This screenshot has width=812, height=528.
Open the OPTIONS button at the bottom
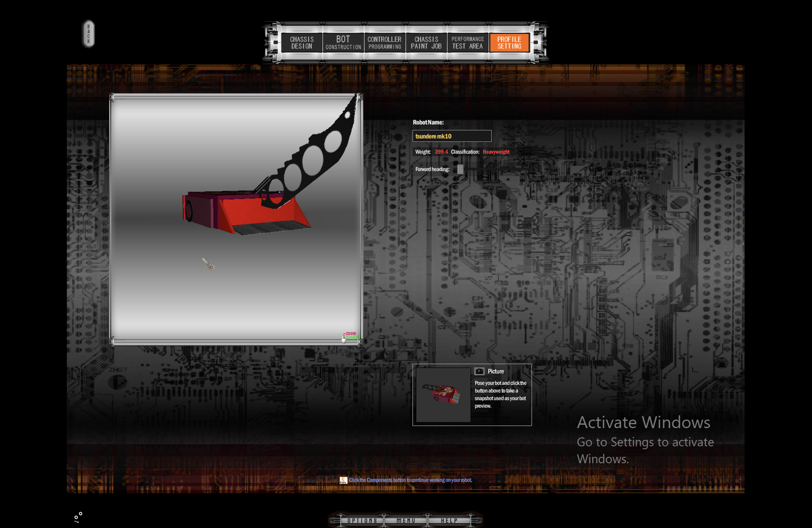click(362, 521)
